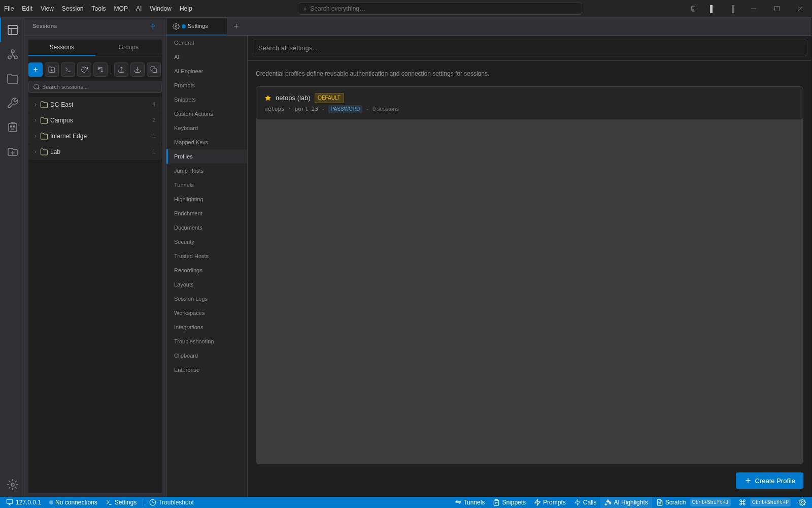
Task: Expand the Campus folder
Action: 36,120
